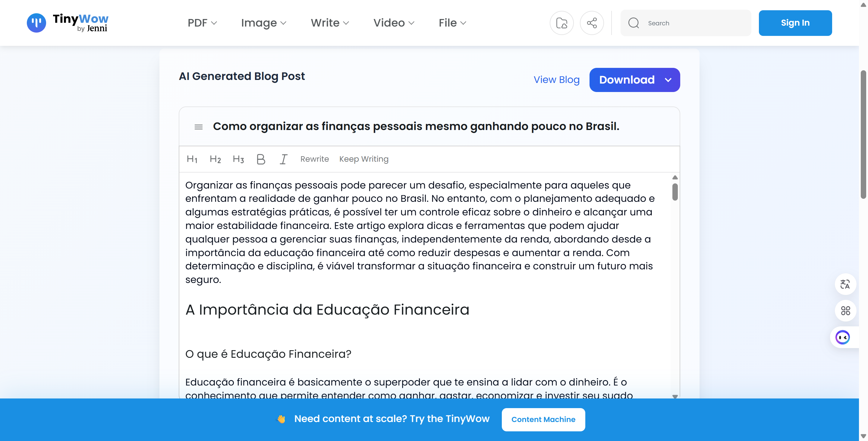
Task: Click the editor scrollbar thumb
Action: tap(675, 192)
